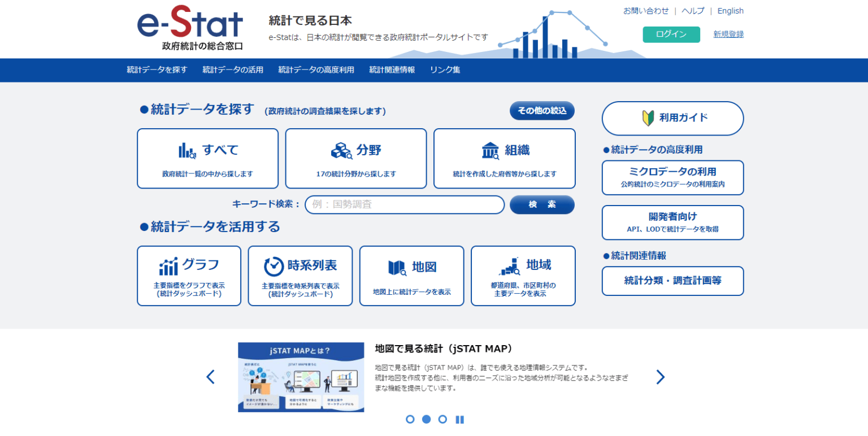The width and height of the screenshot is (868, 436).
Task: Select the first carousel dot indicator
Action: coord(410,419)
